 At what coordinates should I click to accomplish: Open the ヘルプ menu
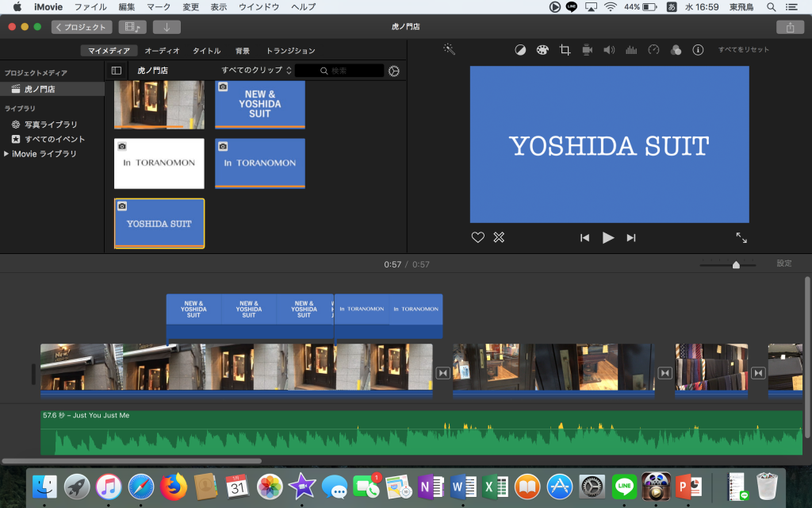[x=304, y=6]
